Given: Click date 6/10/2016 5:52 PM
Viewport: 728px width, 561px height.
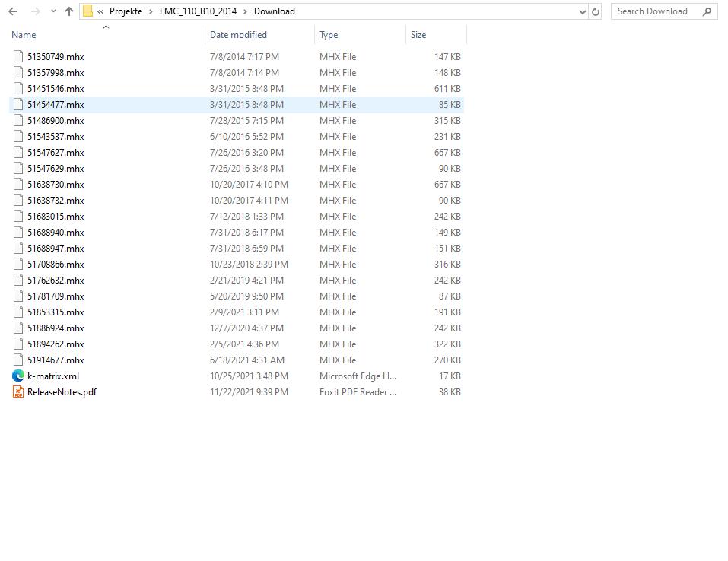Looking at the screenshot, I should click(246, 136).
